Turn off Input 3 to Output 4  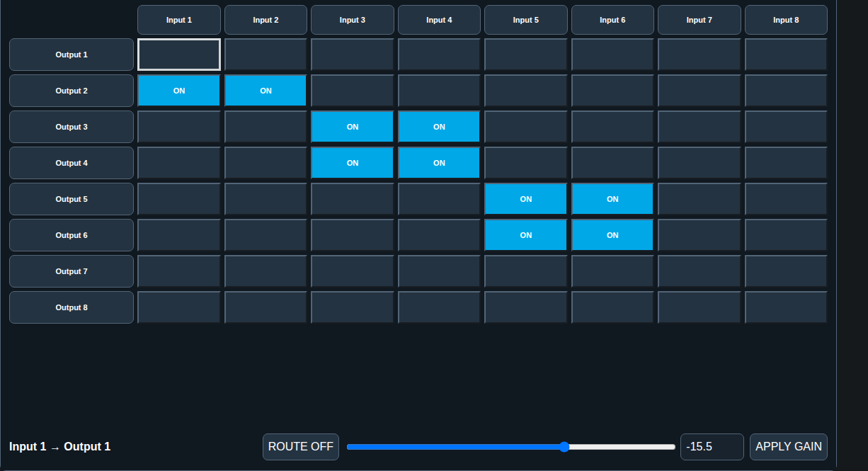353,163
